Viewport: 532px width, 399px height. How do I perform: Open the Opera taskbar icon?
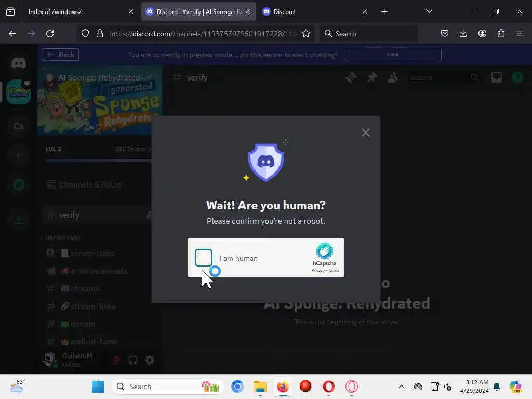[x=328, y=387]
